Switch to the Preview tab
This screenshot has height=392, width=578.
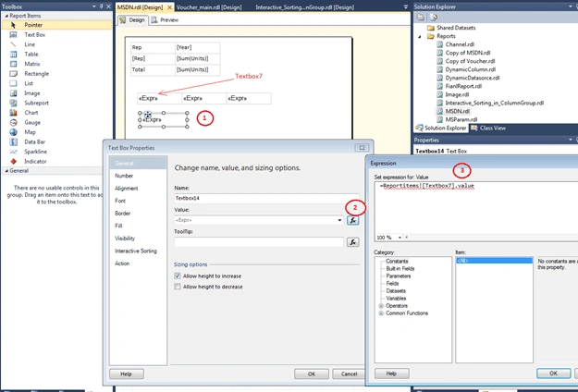coord(166,20)
